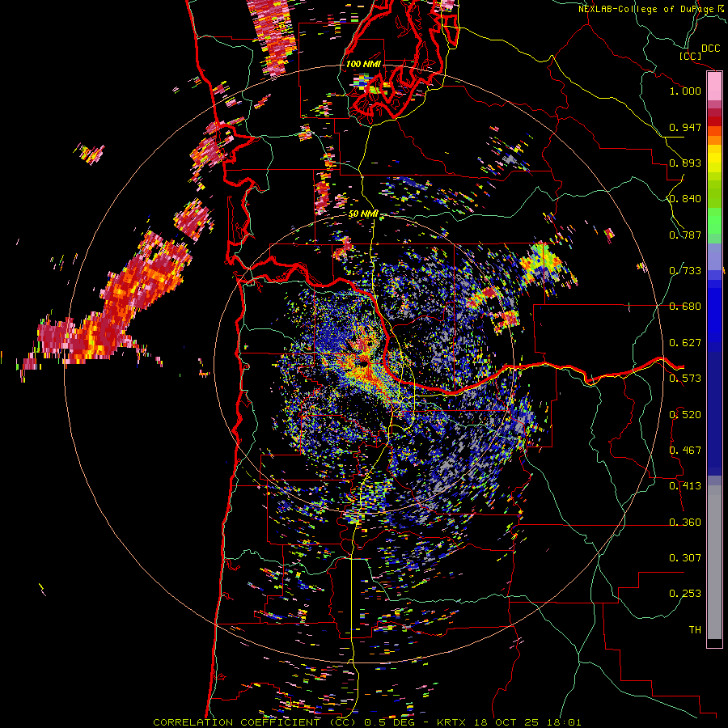Select the 0.360 scale value

tap(685, 523)
